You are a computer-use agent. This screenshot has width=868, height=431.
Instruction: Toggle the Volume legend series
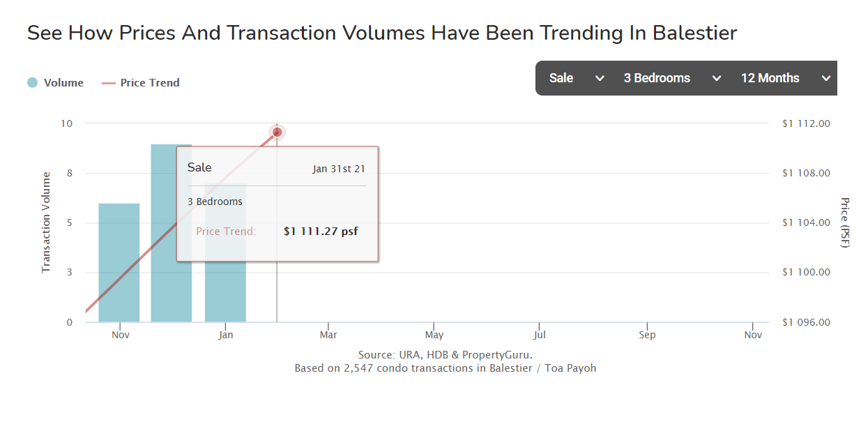56,82
